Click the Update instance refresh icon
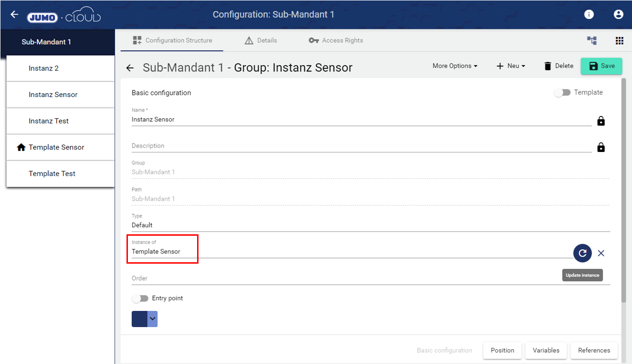 582,253
